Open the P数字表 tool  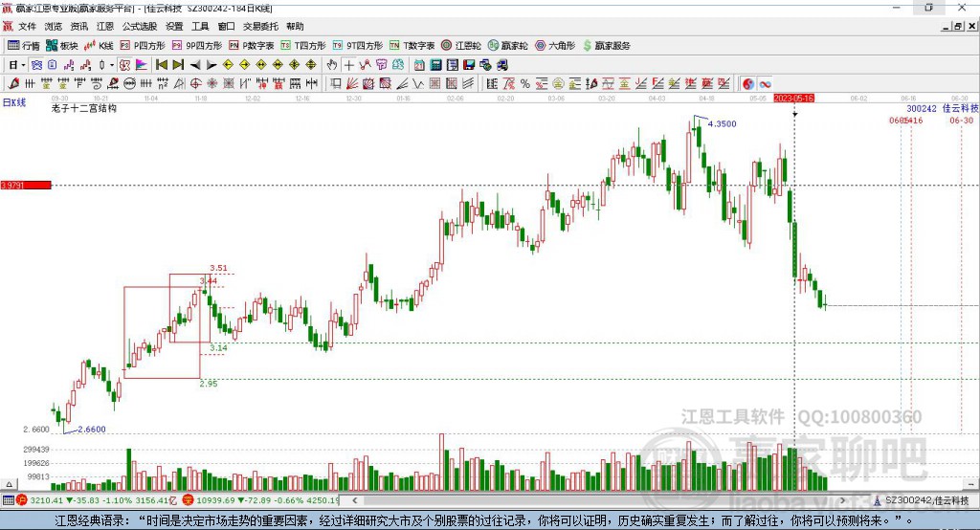click(252, 46)
